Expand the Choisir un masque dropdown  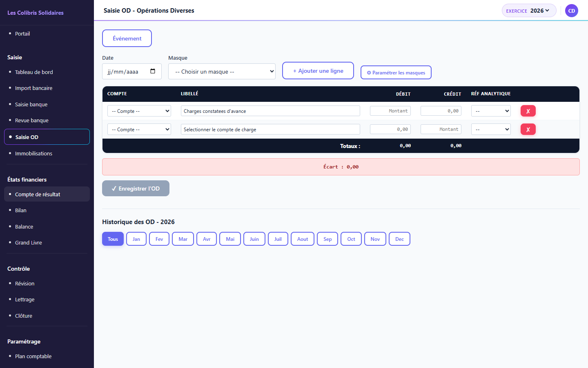point(222,72)
